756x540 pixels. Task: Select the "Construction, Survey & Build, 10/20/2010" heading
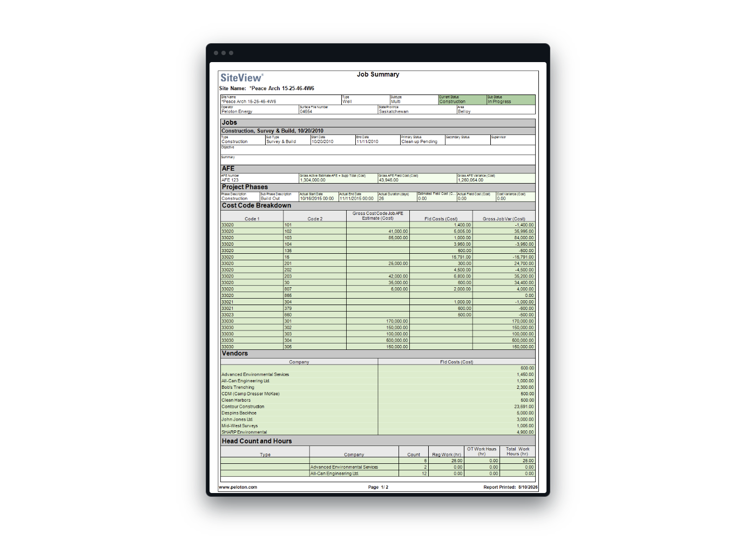point(273,131)
